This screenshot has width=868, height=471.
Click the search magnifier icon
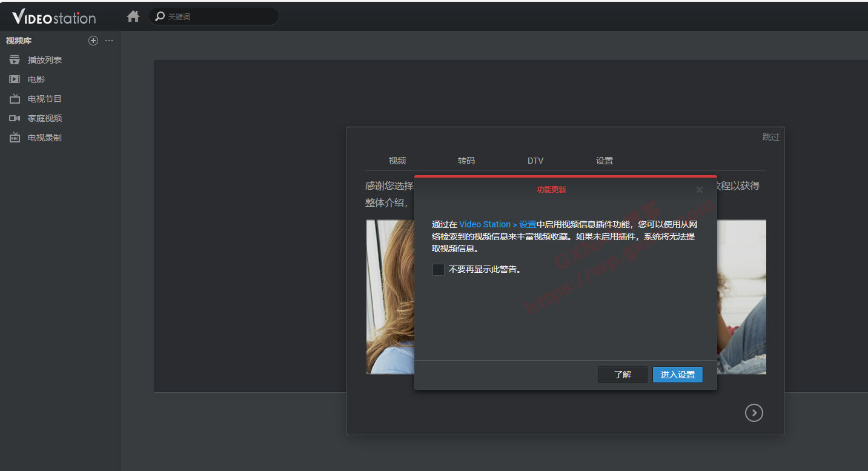pyautogui.click(x=160, y=17)
